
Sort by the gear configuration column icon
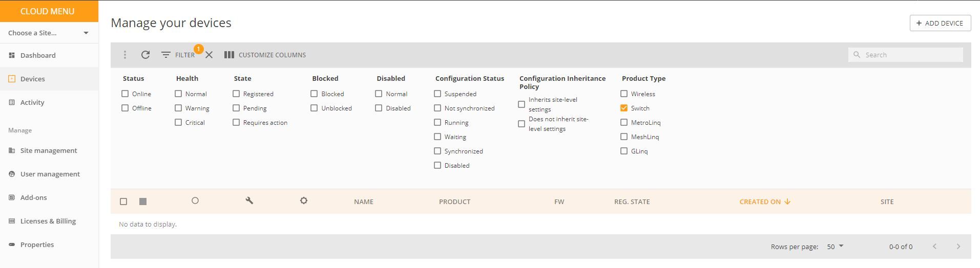tap(304, 201)
